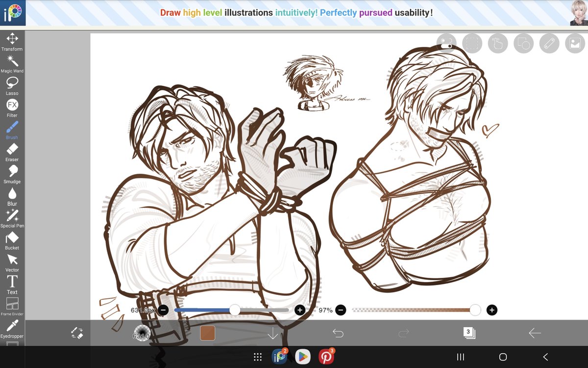Select the Vector tool
Viewport: 588px width, 368px height.
[12, 263]
